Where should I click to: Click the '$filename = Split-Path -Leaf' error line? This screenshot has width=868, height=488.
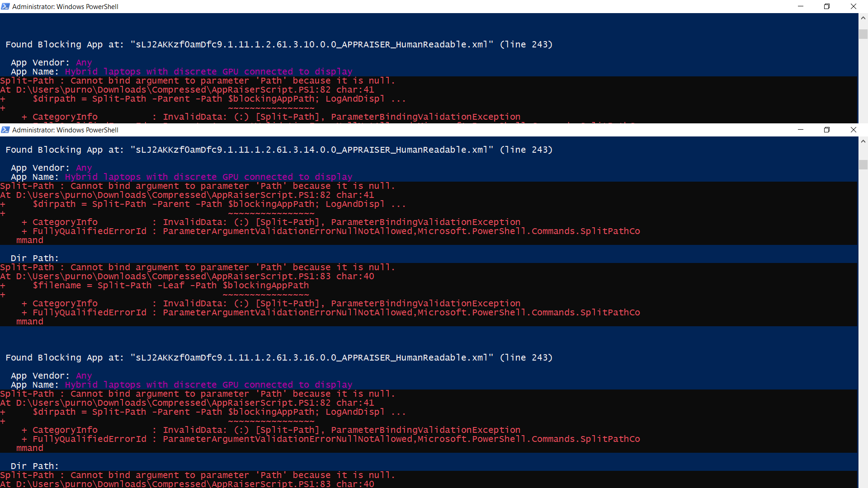pos(171,285)
